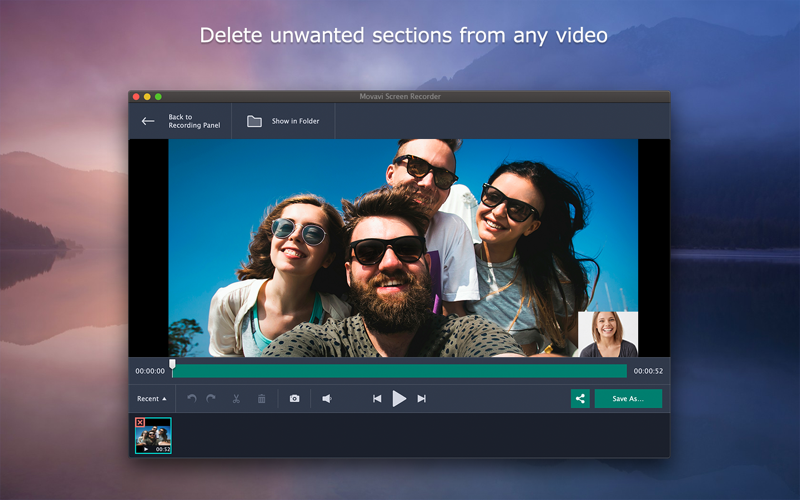Start playback with the play button
This screenshot has width=800, height=500.
click(x=399, y=398)
